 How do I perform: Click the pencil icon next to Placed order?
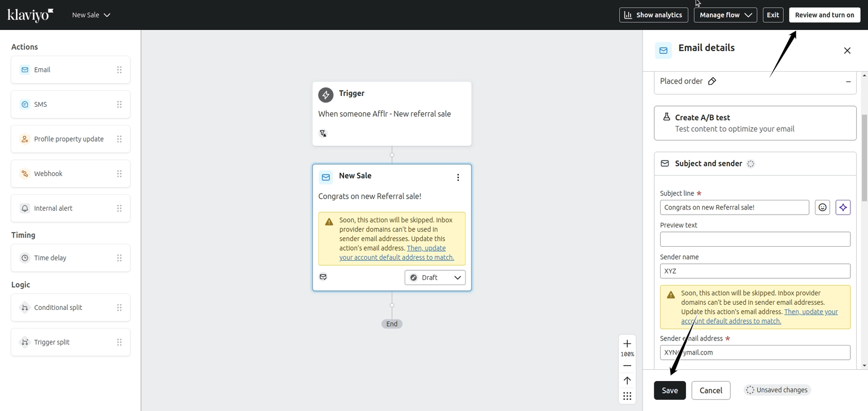pos(712,81)
